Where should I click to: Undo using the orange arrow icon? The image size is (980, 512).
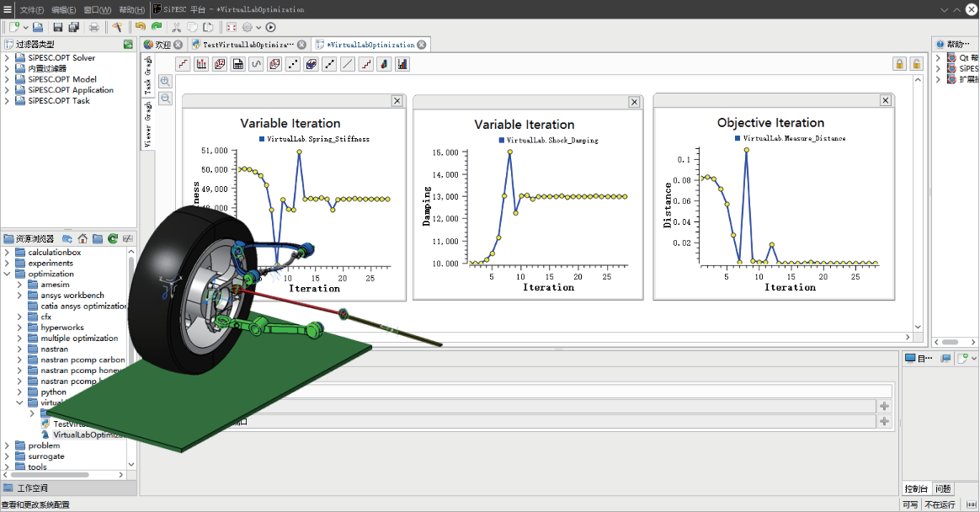click(x=140, y=27)
